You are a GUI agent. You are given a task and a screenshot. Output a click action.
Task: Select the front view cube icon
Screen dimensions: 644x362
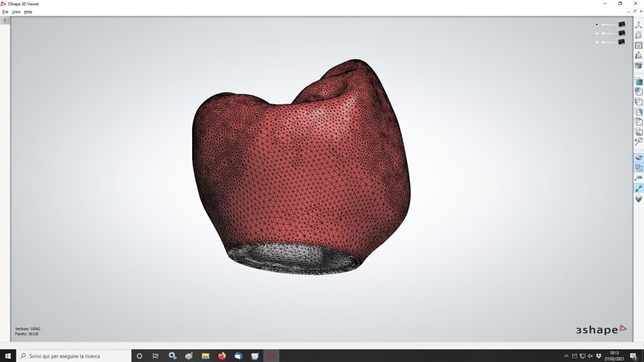638,82
